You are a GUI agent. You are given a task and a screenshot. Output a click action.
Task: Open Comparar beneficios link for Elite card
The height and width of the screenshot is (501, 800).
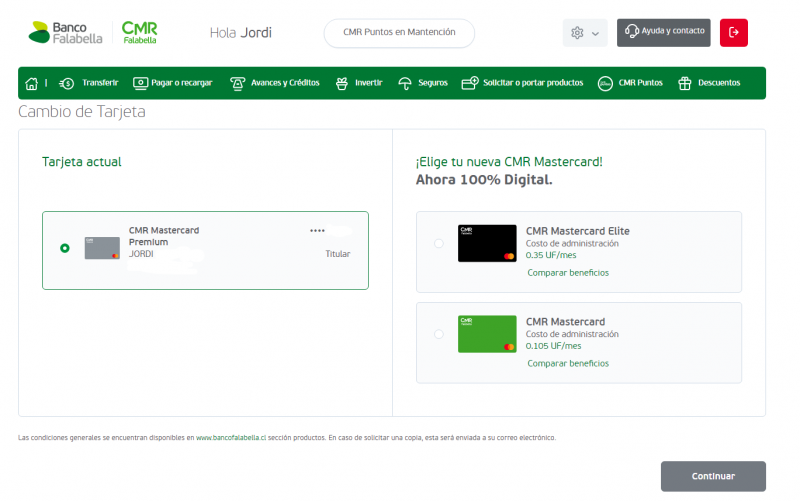[568, 272]
